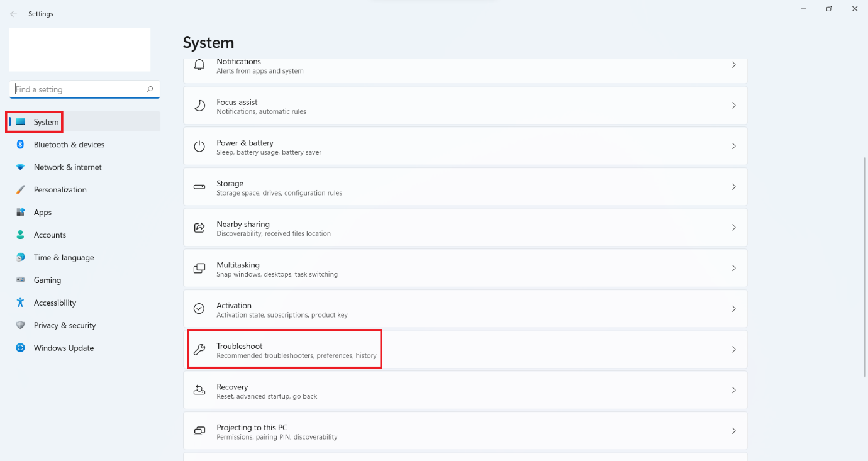Open the Recovery settings title
Image resolution: width=868 pixels, height=461 pixels.
(x=232, y=387)
